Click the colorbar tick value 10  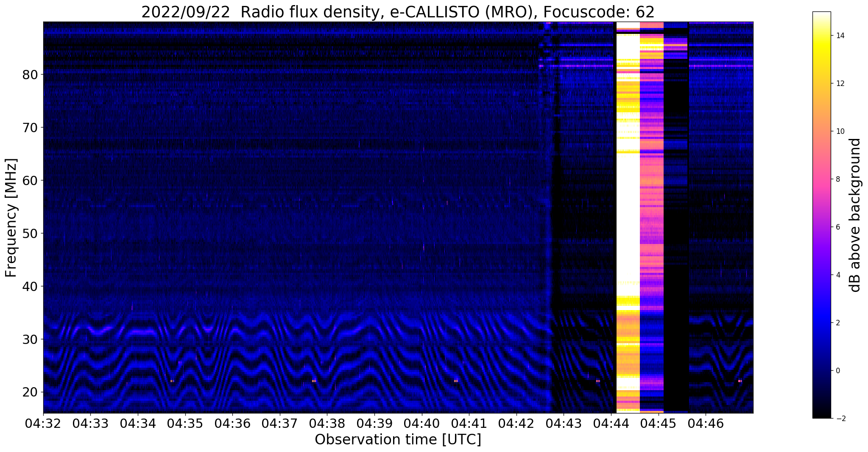click(840, 131)
